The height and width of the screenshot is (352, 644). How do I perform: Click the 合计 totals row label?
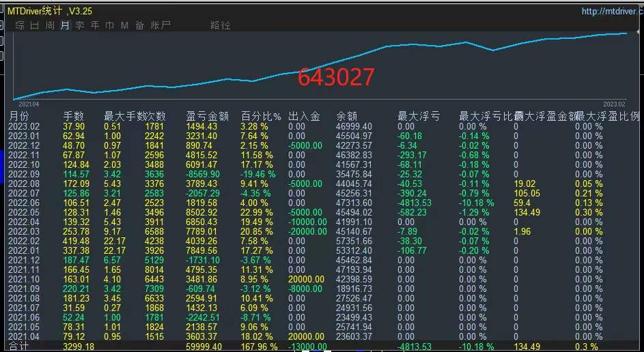tap(19, 347)
